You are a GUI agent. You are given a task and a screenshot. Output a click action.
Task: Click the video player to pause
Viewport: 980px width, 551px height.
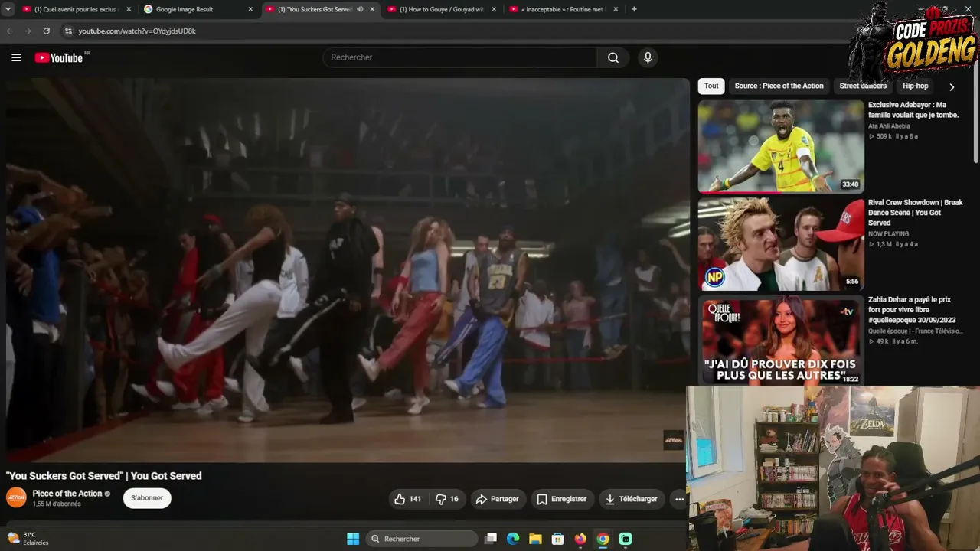pyautogui.click(x=348, y=270)
